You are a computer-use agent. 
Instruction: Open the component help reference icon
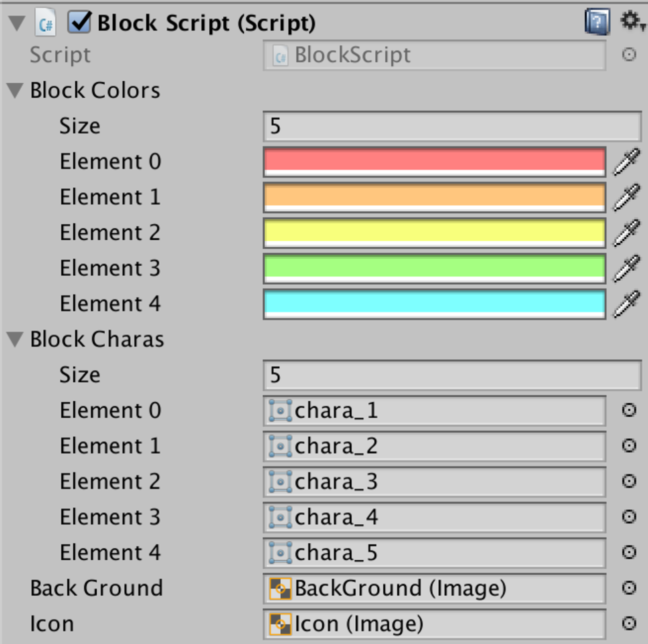coord(597,22)
